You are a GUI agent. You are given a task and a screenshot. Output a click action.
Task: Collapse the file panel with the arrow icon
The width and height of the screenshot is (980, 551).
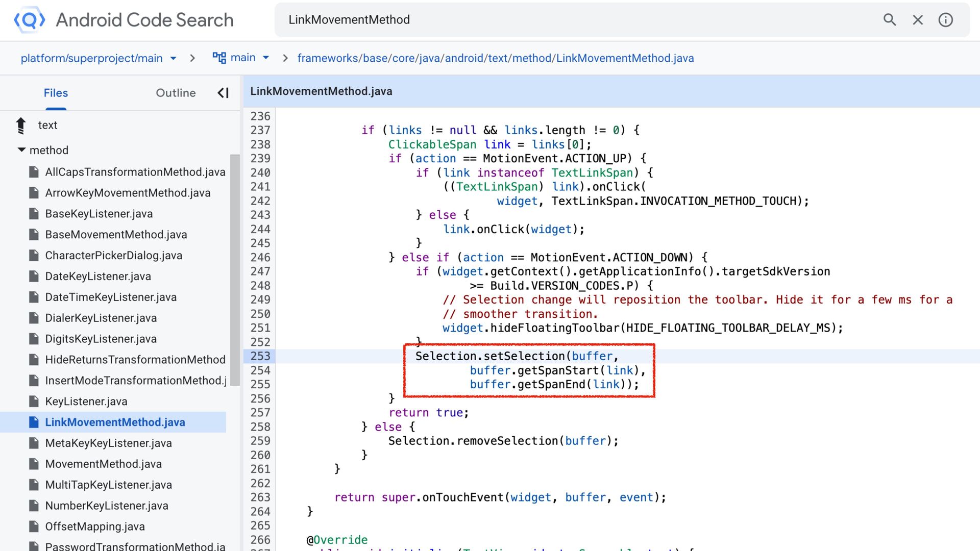pos(223,93)
